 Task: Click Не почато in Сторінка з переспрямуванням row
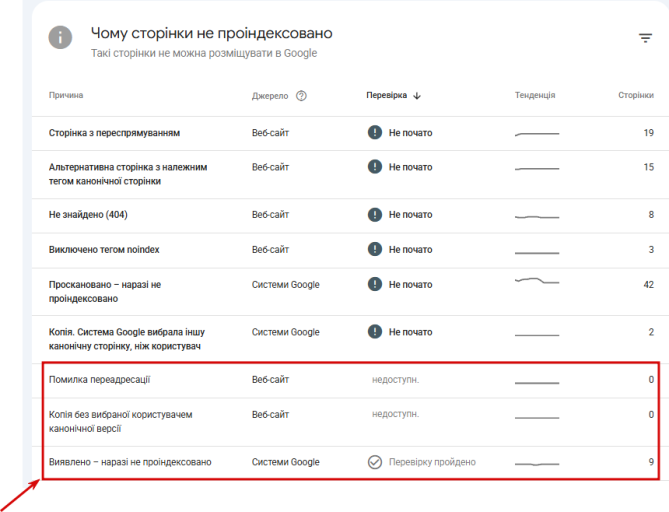[x=410, y=133]
